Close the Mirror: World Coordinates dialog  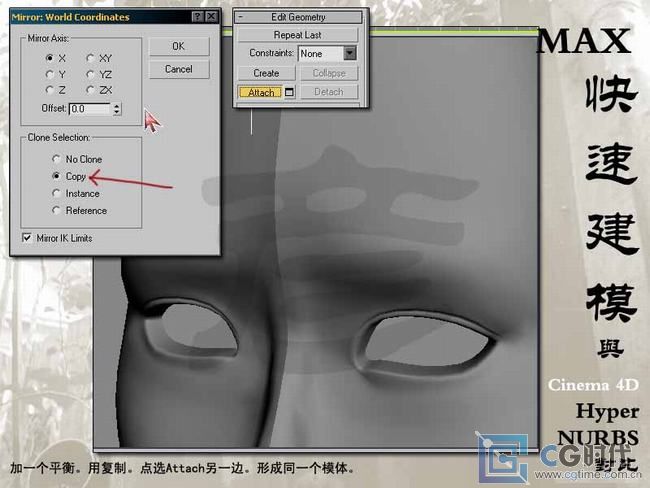(x=211, y=17)
